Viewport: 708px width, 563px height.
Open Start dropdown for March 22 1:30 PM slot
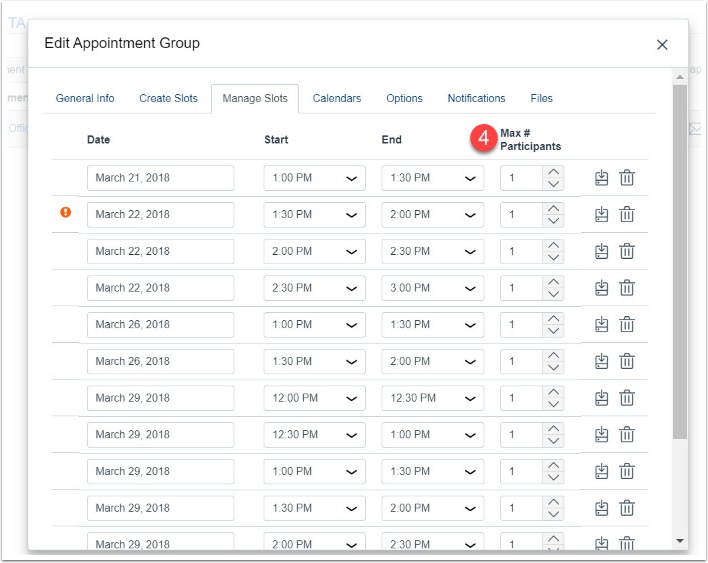point(314,214)
